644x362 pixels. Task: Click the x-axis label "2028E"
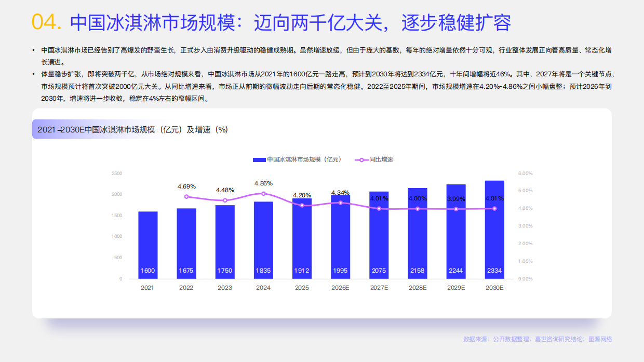418,288
